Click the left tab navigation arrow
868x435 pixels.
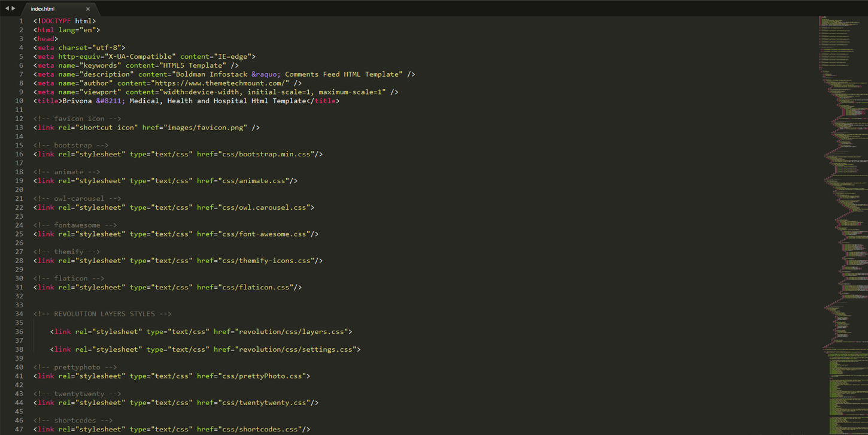(7, 8)
